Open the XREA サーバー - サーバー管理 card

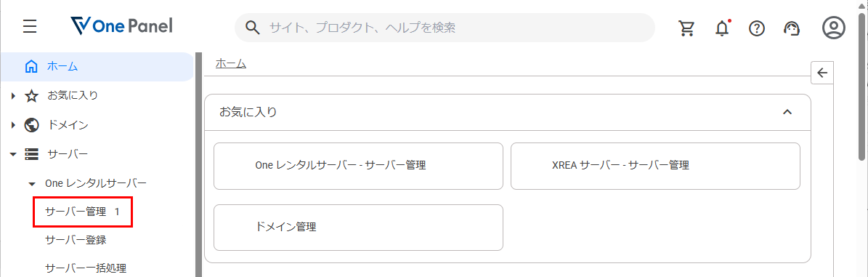[655, 166]
